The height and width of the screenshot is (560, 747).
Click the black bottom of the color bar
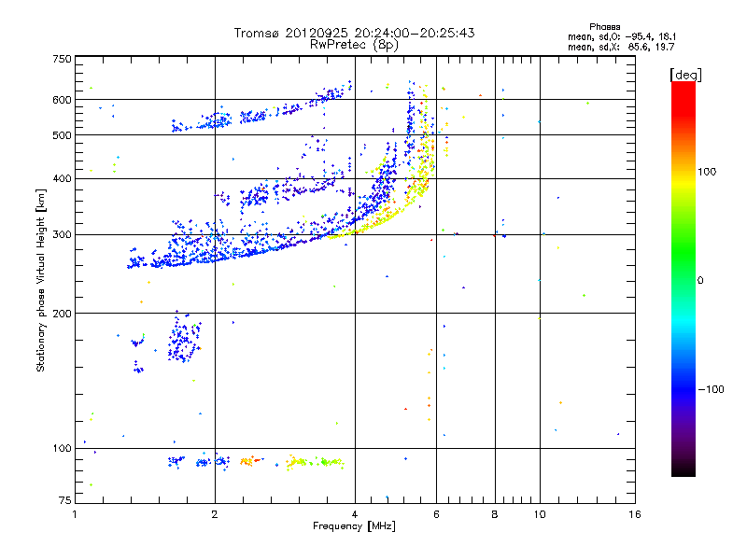click(684, 469)
